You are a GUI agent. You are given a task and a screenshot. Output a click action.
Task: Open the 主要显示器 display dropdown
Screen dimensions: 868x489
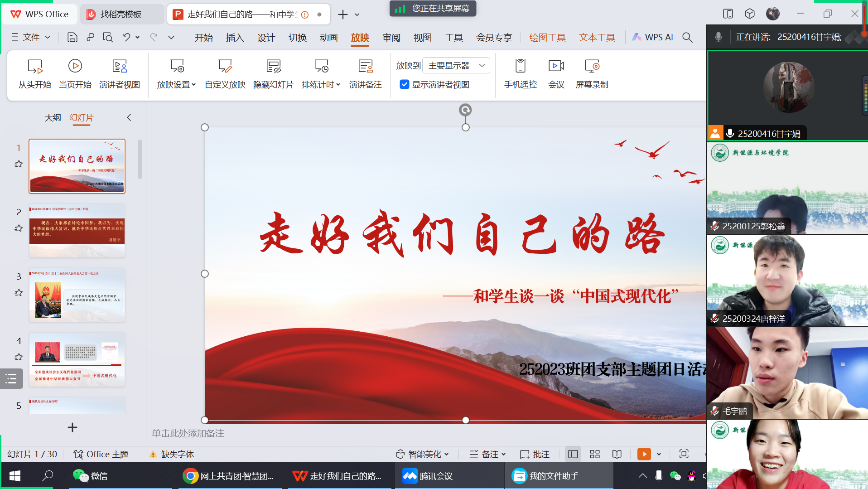pos(456,66)
